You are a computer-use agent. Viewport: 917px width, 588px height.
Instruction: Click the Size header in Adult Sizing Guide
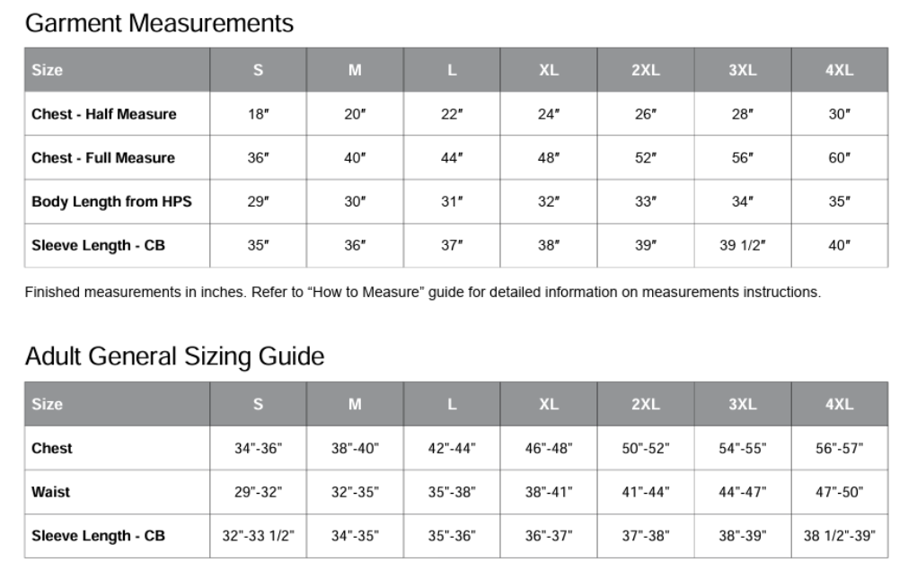pyautogui.click(x=48, y=405)
